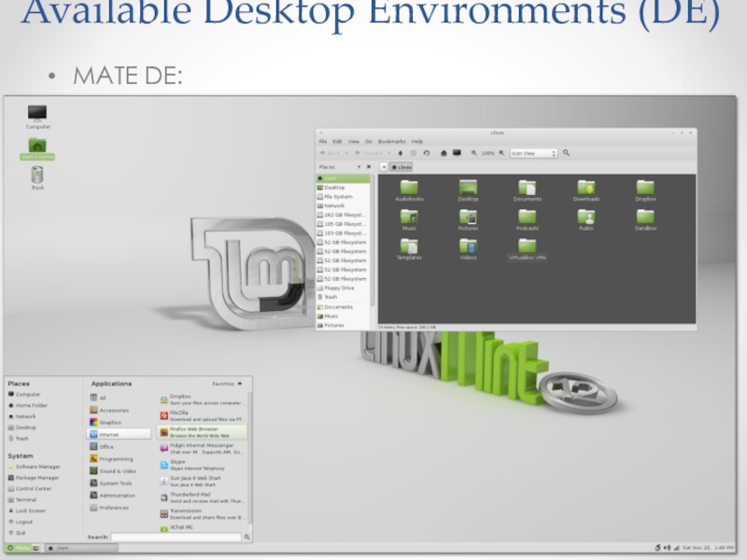Open the Go menu in file manager
747x560 pixels.
click(368, 142)
